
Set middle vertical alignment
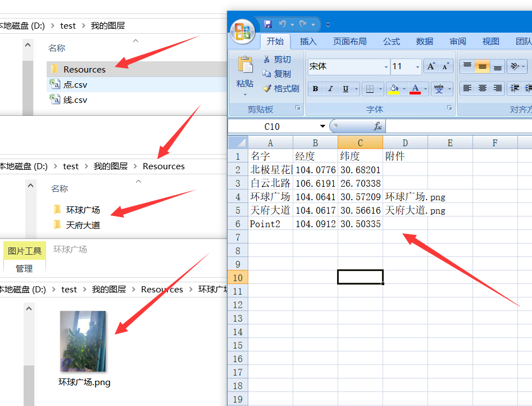482,66
